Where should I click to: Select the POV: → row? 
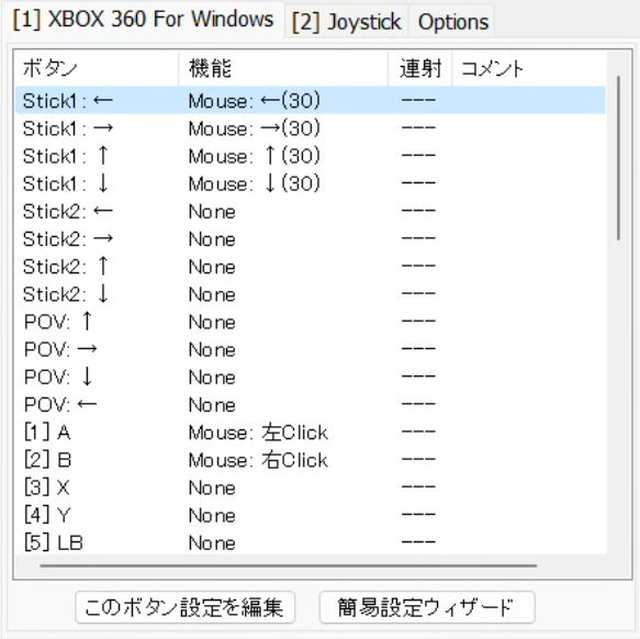coord(310,349)
